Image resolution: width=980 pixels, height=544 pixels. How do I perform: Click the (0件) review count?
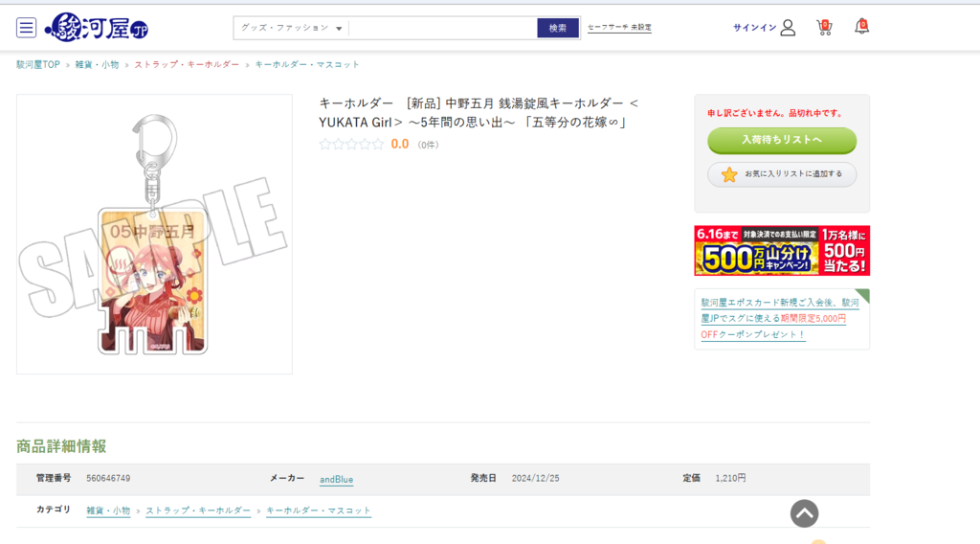coord(428,145)
